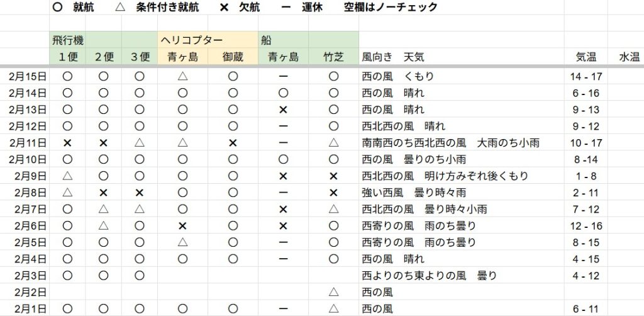Screen dimensions: 644x316
Task: Select the temperature cell showing 1 - 8
Action: (x=586, y=176)
